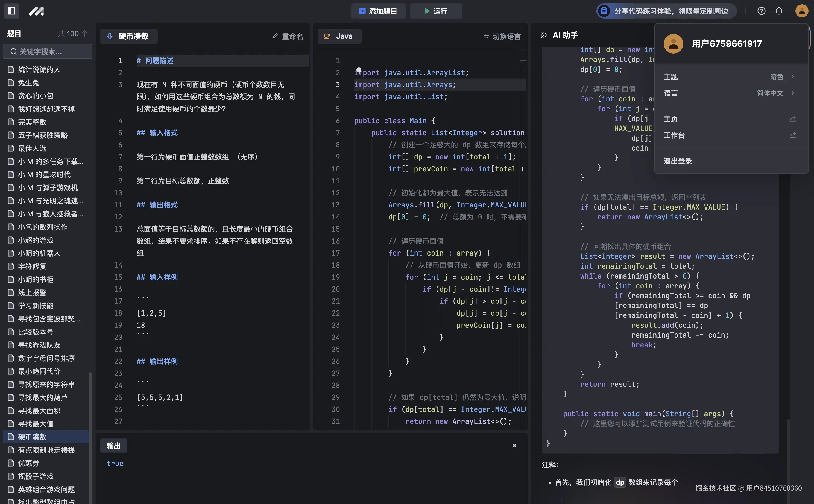Viewport: 814px width, 504px height.
Task: Click the AI 助手 sparkle icon
Action: coord(544,35)
